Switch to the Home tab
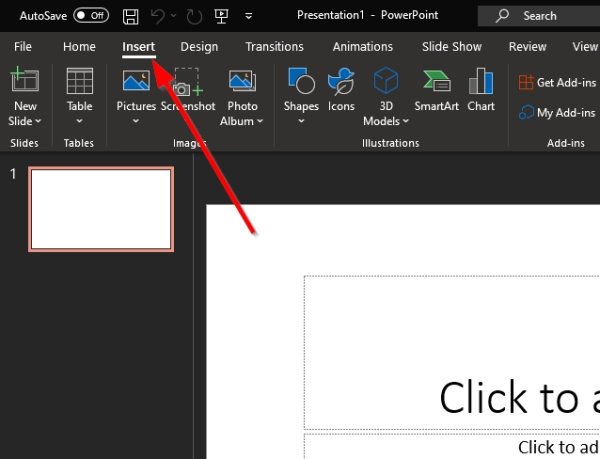 pyautogui.click(x=79, y=47)
